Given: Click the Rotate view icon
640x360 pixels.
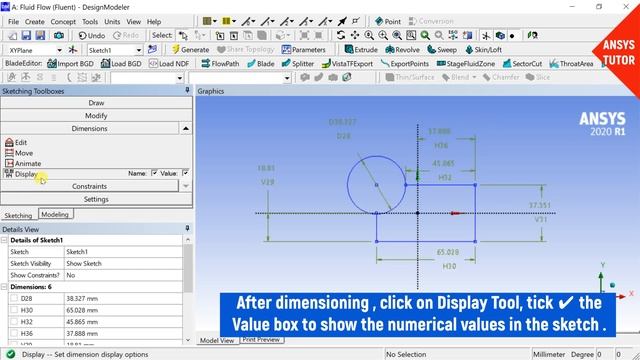Looking at the screenshot, I should (341, 36).
